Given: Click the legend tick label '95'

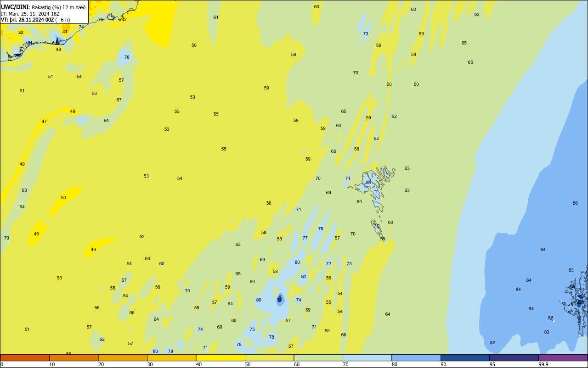Looking at the screenshot, I should tap(492, 364).
